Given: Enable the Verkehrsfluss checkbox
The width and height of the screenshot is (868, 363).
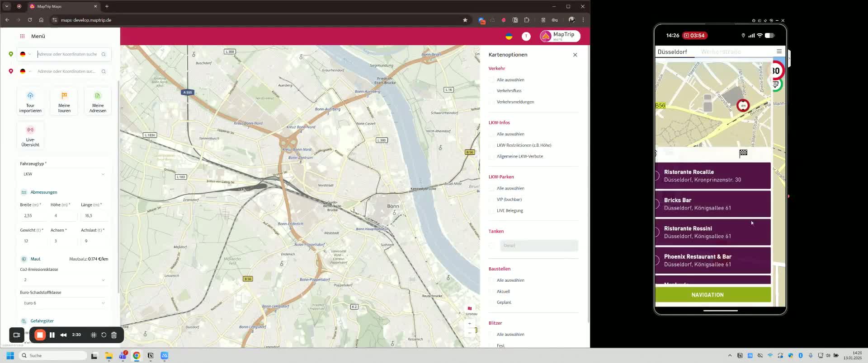Looking at the screenshot, I should tap(491, 91).
